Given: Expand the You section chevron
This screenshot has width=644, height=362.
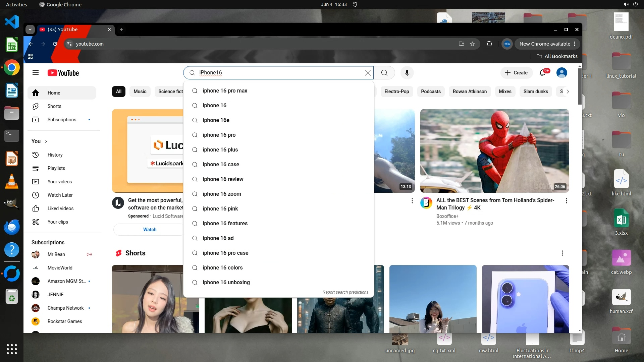Looking at the screenshot, I should (x=46, y=141).
